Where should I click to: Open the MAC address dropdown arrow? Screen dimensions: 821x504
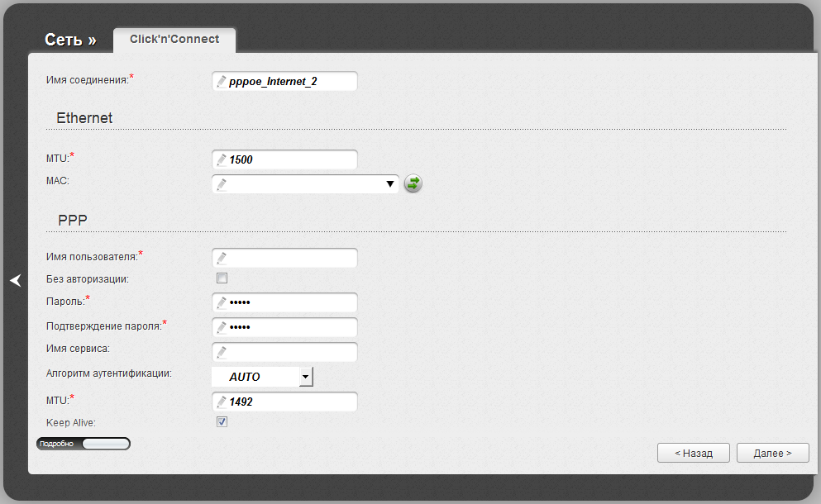[x=390, y=184]
